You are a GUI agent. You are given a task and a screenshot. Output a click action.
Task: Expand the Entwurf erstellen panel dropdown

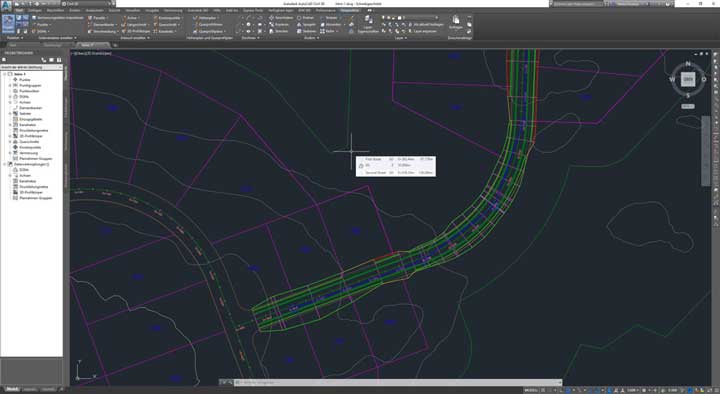click(x=135, y=38)
